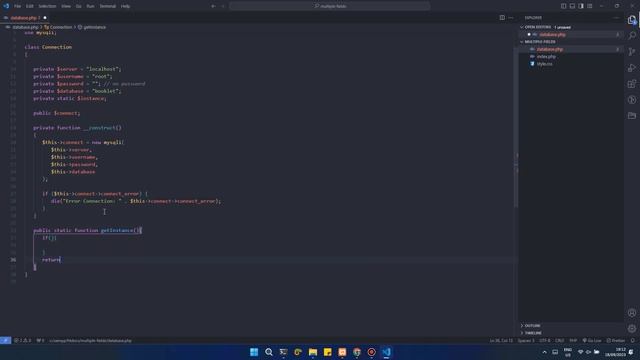
Task: Open Windows taskbar search
Action: pos(269,352)
